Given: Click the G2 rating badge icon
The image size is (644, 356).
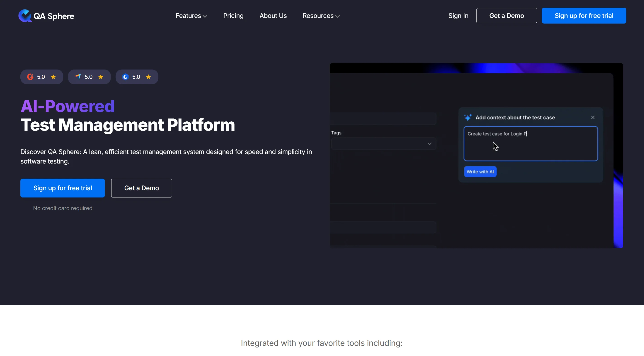Looking at the screenshot, I should tap(30, 77).
